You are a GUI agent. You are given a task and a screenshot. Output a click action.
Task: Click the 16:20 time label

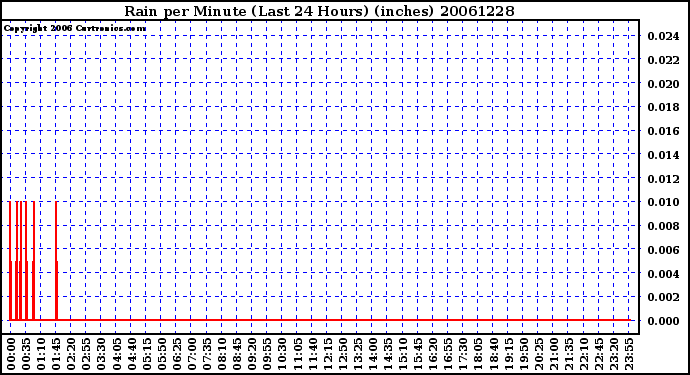tap(432, 354)
